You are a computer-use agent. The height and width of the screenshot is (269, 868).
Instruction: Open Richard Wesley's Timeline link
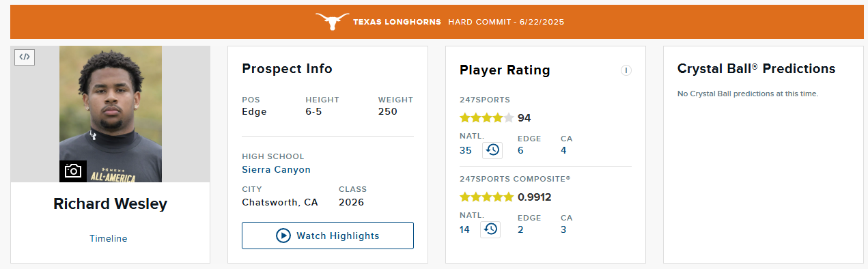coord(109,238)
